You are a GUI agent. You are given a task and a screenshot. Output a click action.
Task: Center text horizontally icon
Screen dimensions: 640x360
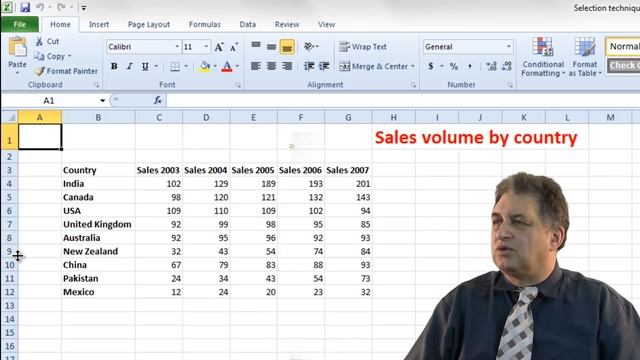tap(271, 66)
